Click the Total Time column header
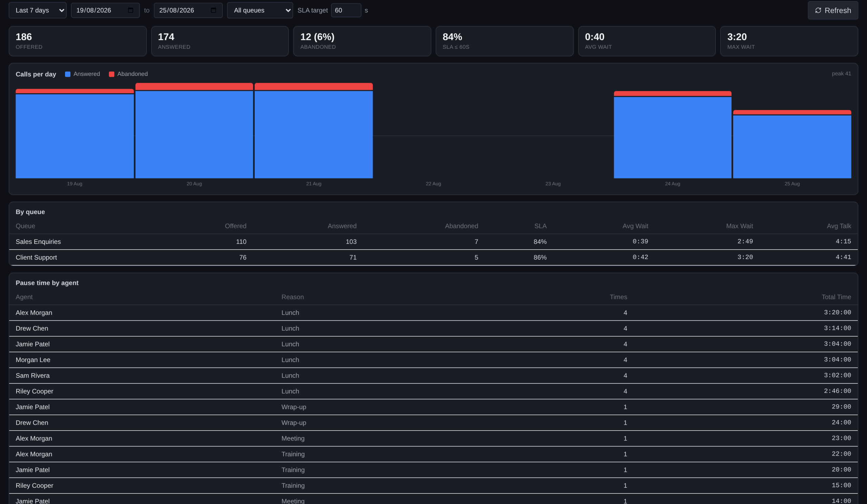Viewport: 867px width, 504px height. click(x=836, y=297)
